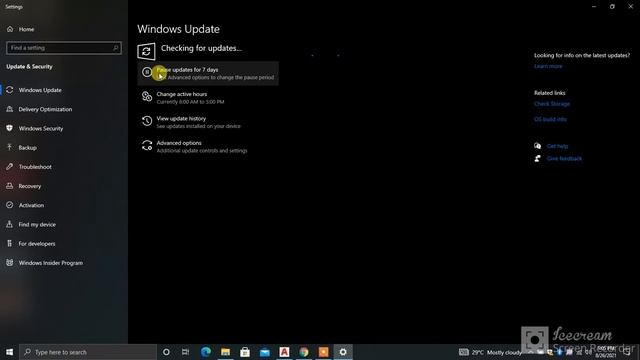Image resolution: width=640 pixels, height=360 pixels.
Task: Open the red A app on taskbar
Action: point(284,352)
